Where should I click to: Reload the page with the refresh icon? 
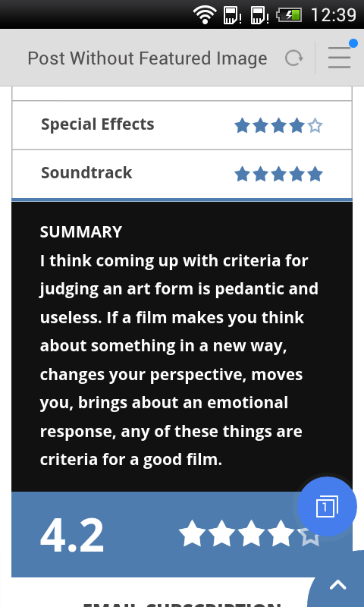click(294, 58)
